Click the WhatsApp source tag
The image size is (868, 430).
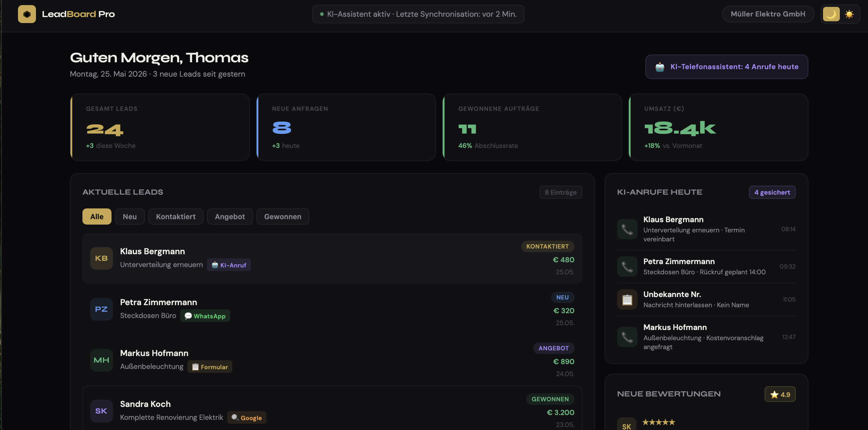click(205, 316)
